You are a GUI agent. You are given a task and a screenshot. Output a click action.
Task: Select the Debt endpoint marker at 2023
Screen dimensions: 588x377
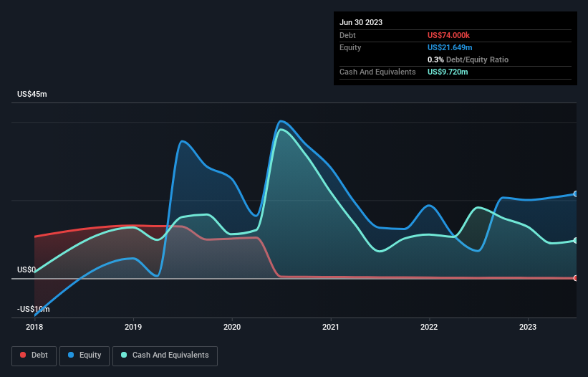pyautogui.click(x=576, y=278)
